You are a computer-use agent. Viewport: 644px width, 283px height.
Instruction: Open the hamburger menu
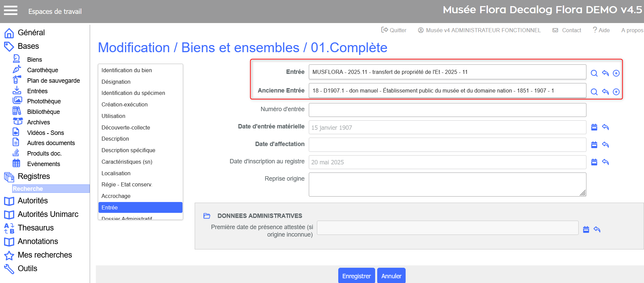pos(10,11)
